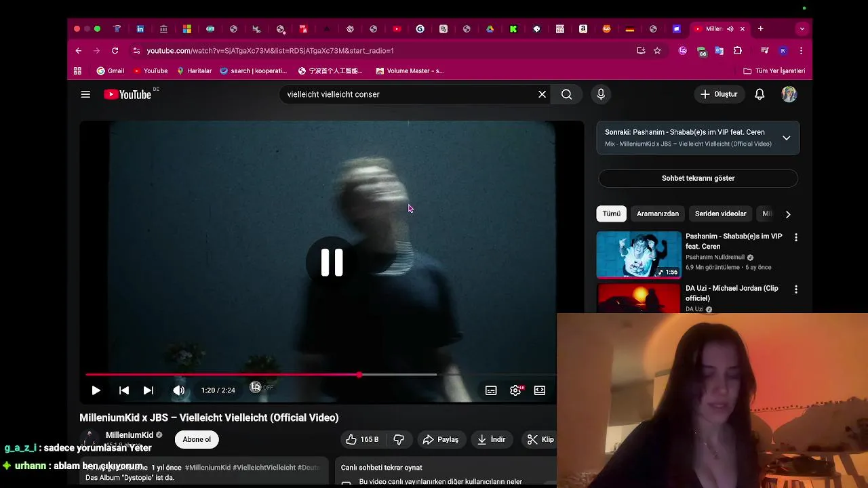Switch to the LinkedIn tab

pyautogui.click(x=140, y=28)
